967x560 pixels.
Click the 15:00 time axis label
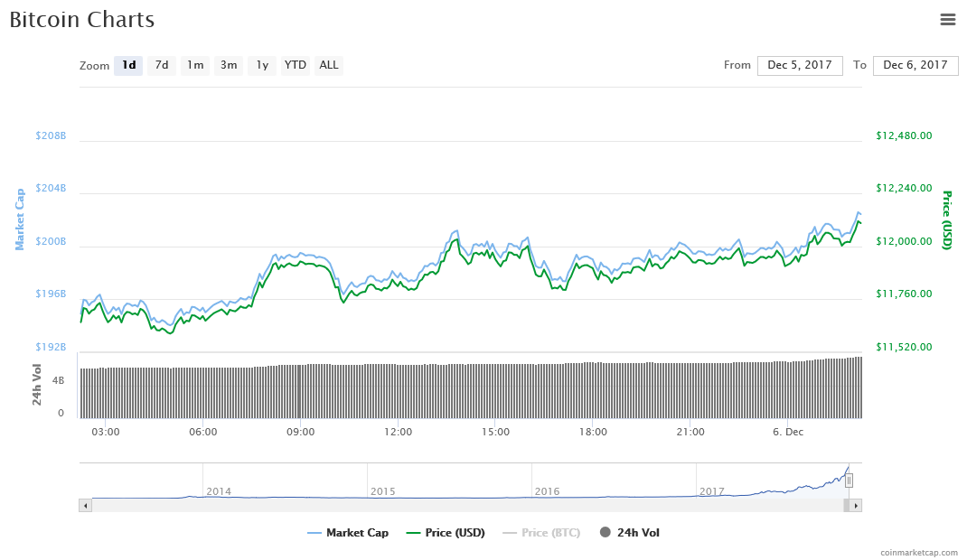click(x=495, y=432)
